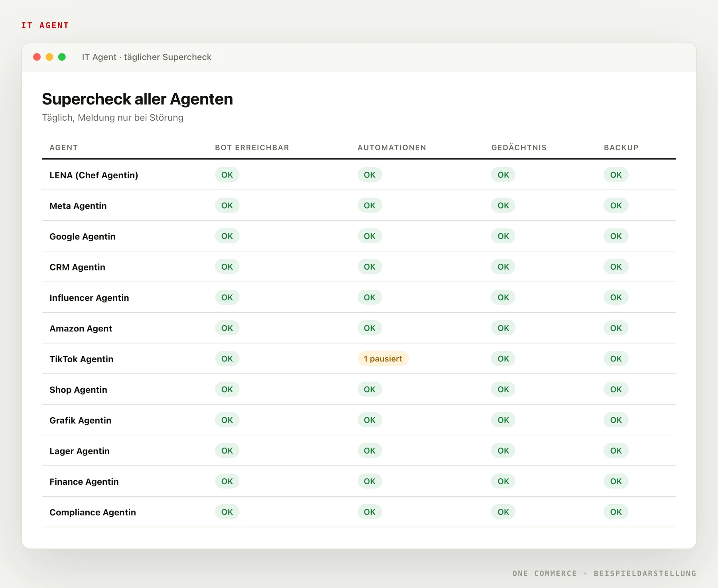This screenshot has height=588, width=718.
Task: Select the subtitle 'Täglich, Meldung nur bei Störung'
Action: 113,118
